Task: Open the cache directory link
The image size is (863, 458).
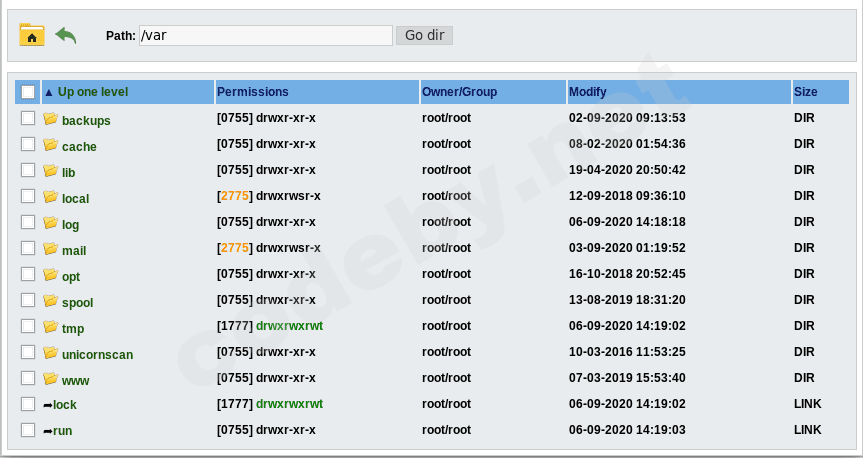Action: (x=79, y=146)
